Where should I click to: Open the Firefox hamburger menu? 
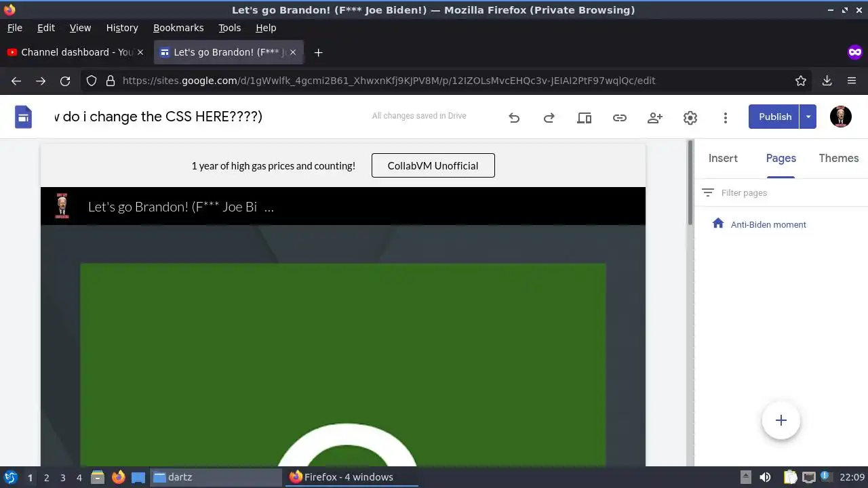pyautogui.click(x=852, y=81)
